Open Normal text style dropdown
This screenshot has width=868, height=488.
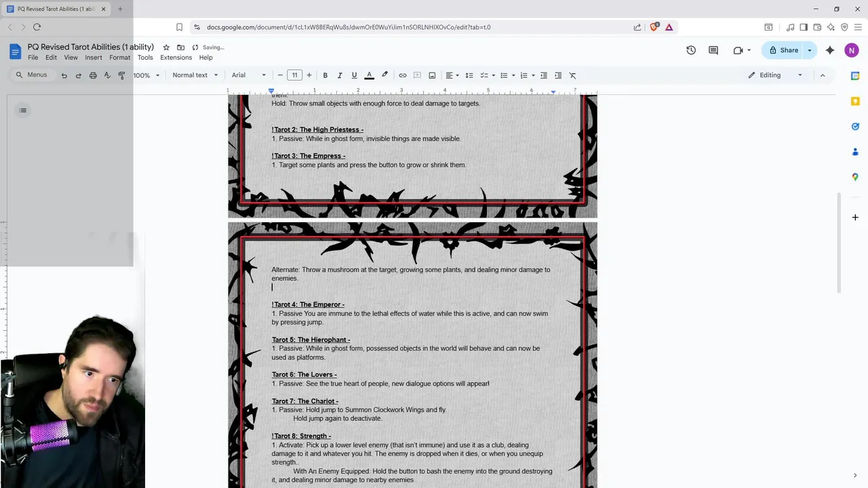click(x=195, y=75)
